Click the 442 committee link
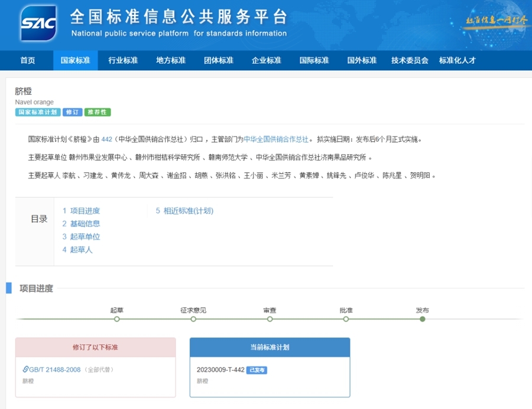Image resolution: width=532 pixels, height=409 pixels. 106,139
